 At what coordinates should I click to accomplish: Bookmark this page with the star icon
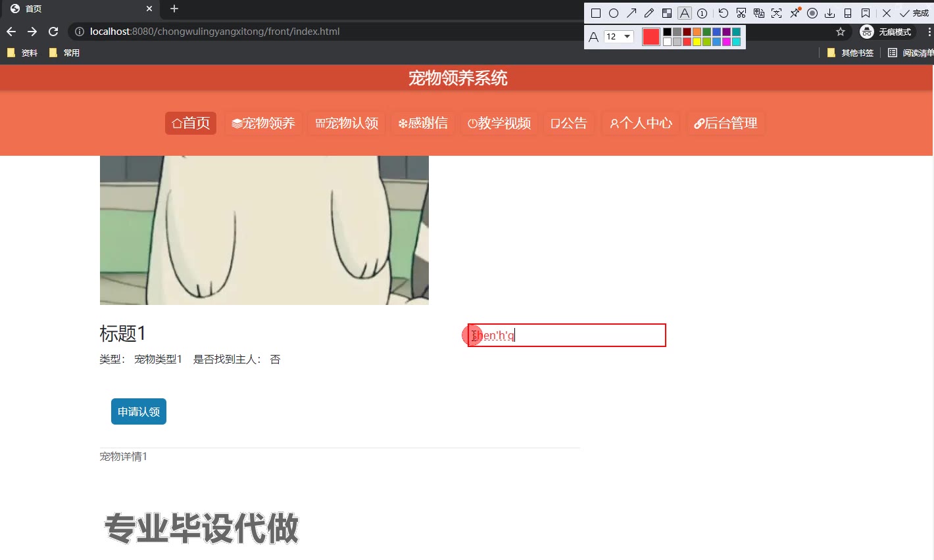click(841, 32)
